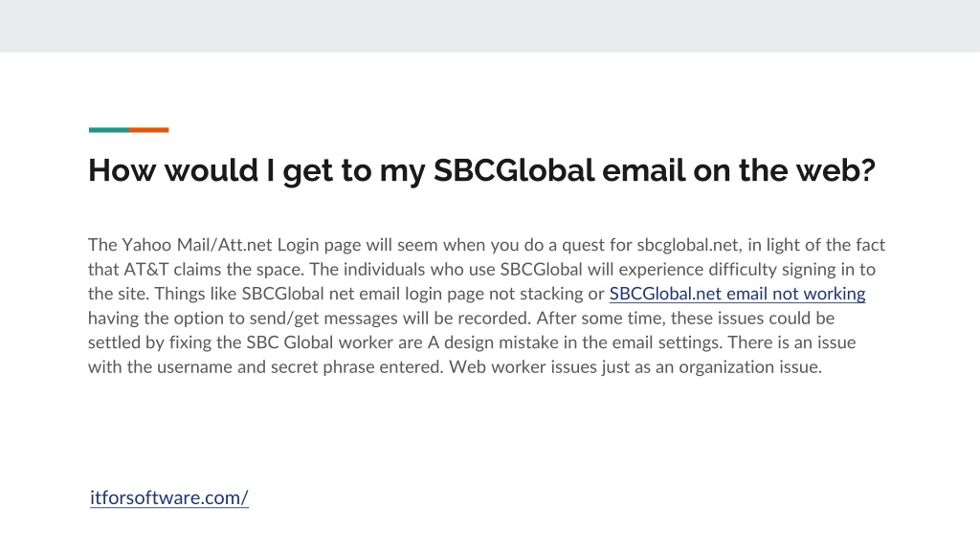Click the word 'web?' in the heading
The image size is (980, 551).
point(835,170)
